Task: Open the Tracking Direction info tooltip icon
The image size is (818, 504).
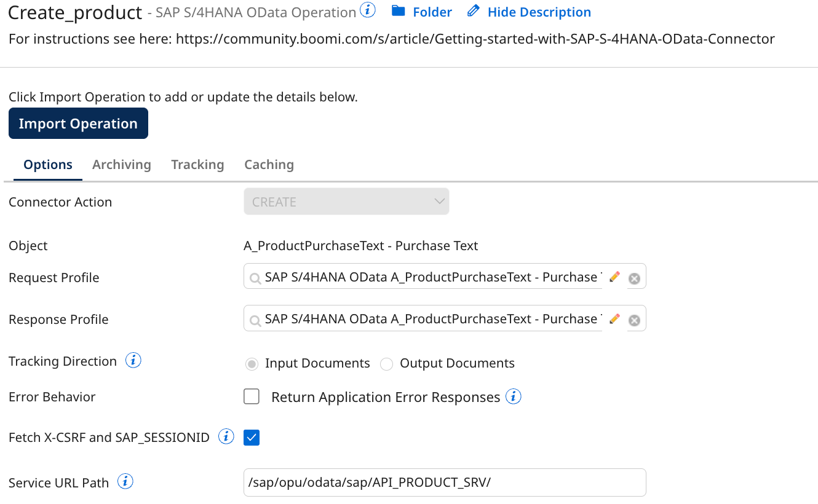Action: click(133, 361)
